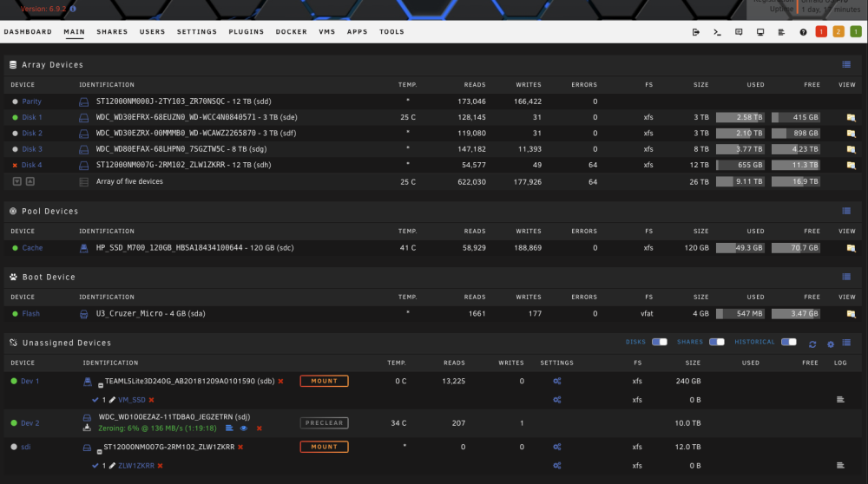868x484 pixels.
Task: Refresh the Unassigned Devices list
Action: pyautogui.click(x=812, y=344)
